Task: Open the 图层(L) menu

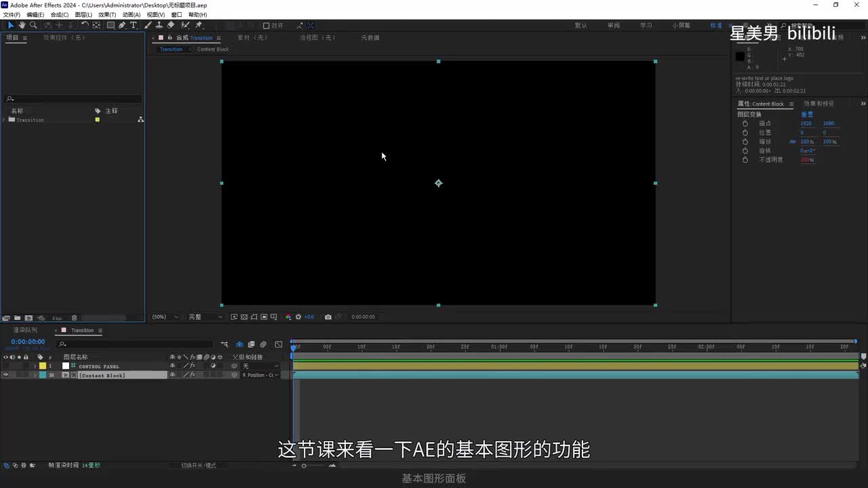Action: click(x=83, y=14)
